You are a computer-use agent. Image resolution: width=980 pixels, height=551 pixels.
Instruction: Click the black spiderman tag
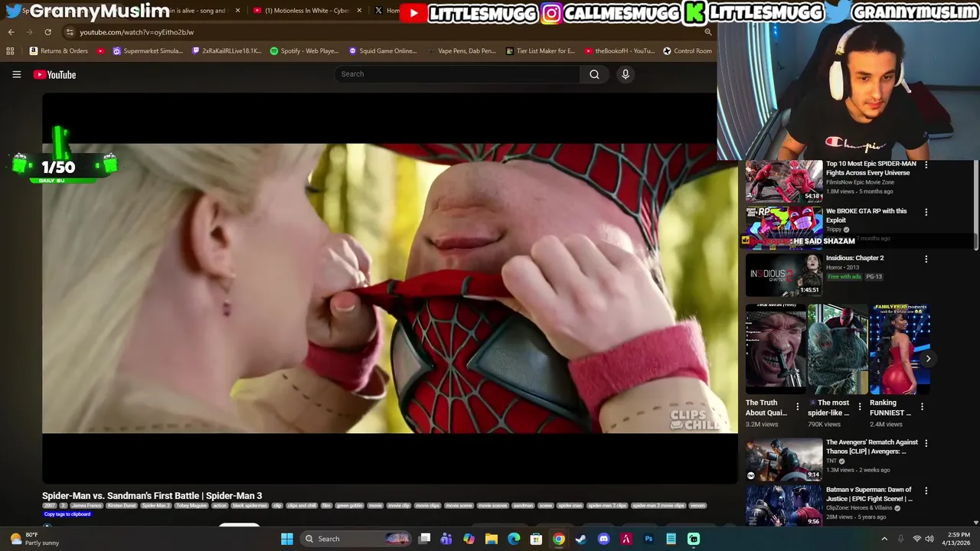pos(250,506)
